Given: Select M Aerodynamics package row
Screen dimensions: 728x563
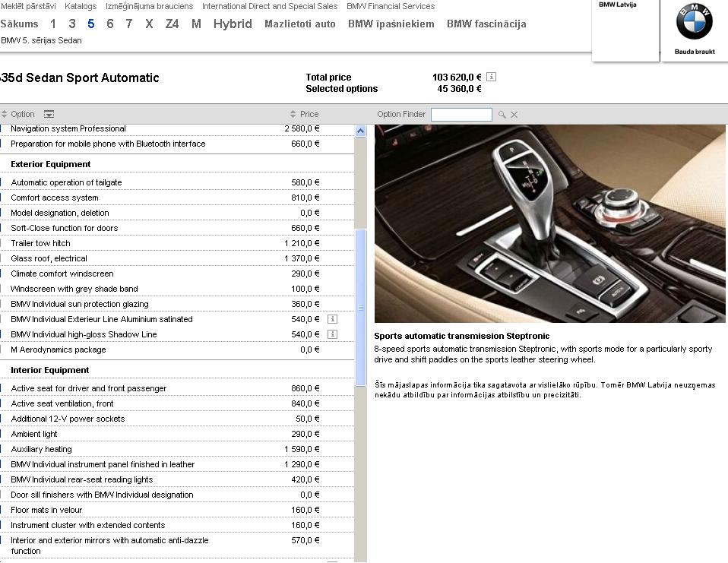Looking at the screenshot, I should (177, 350).
